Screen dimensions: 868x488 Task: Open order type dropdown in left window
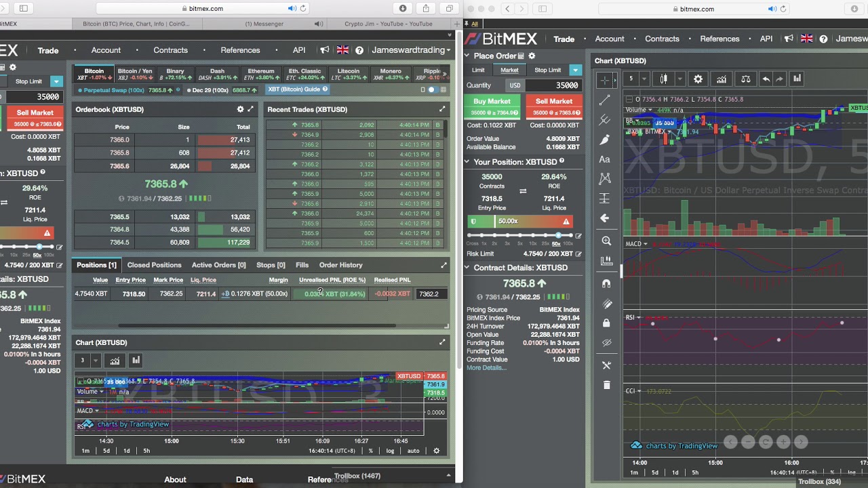click(x=56, y=81)
